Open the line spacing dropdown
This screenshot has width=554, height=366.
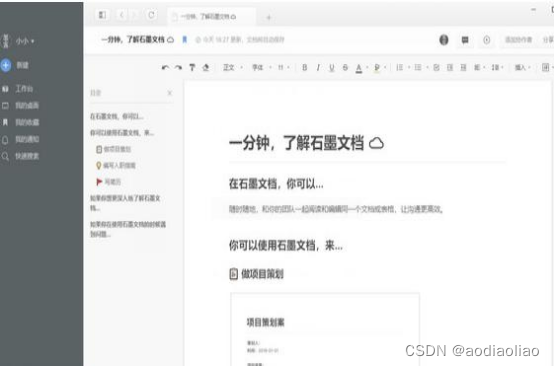497,67
